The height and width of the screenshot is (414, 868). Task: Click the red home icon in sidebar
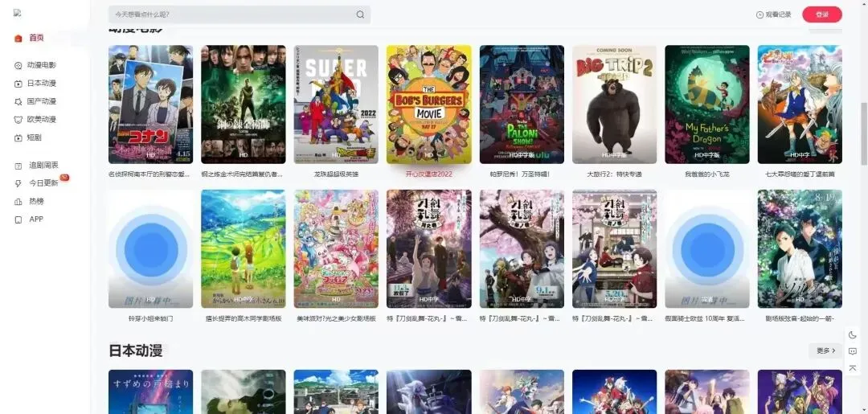18,39
